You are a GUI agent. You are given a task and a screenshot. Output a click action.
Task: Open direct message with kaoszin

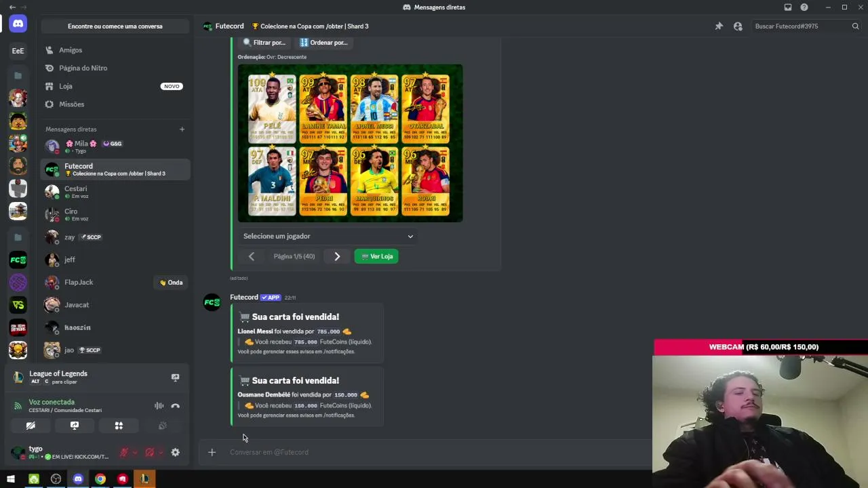(115, 327)
